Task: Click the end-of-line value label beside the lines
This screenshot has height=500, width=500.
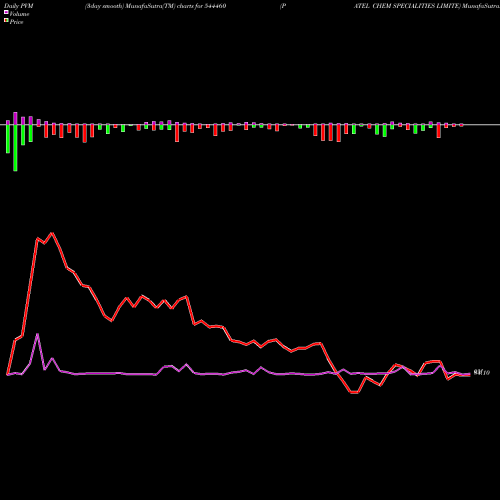Action: 482,372
